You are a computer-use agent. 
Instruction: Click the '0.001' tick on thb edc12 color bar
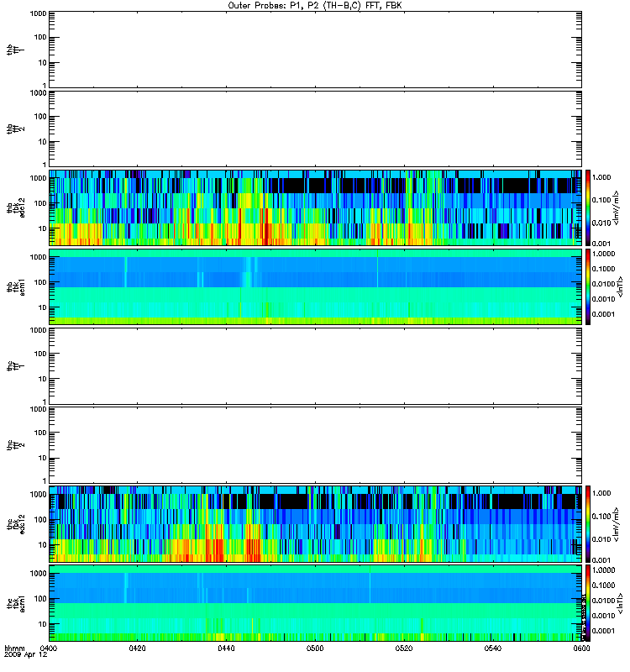601,244
